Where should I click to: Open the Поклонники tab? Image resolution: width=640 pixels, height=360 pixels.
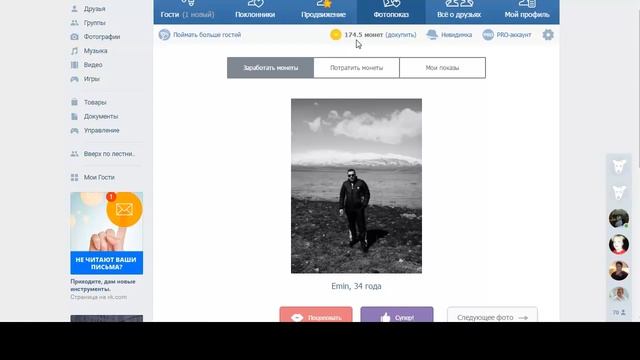[255, 12]
